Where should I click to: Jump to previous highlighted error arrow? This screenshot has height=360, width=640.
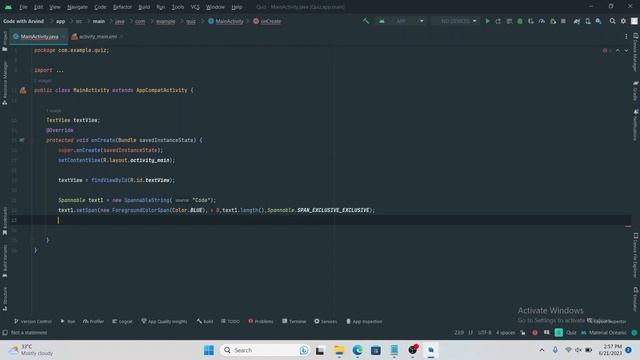point(618,50)
